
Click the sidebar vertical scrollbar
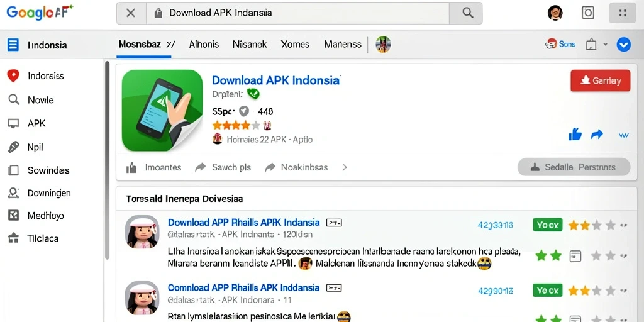coord(107,160)
